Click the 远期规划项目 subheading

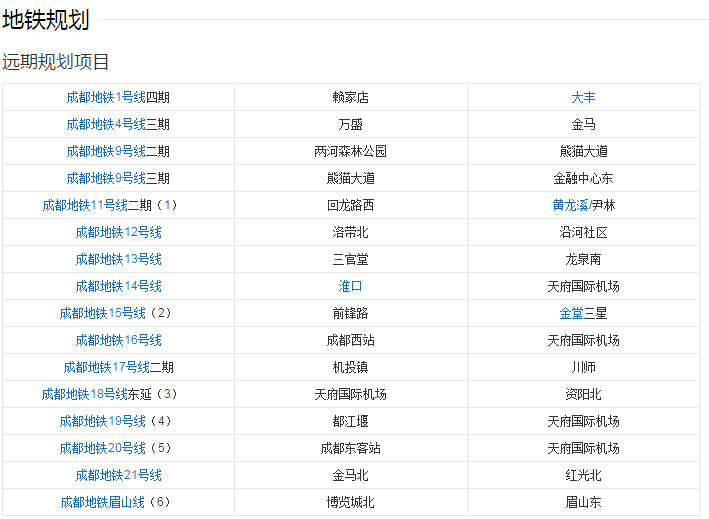point(55,62)
